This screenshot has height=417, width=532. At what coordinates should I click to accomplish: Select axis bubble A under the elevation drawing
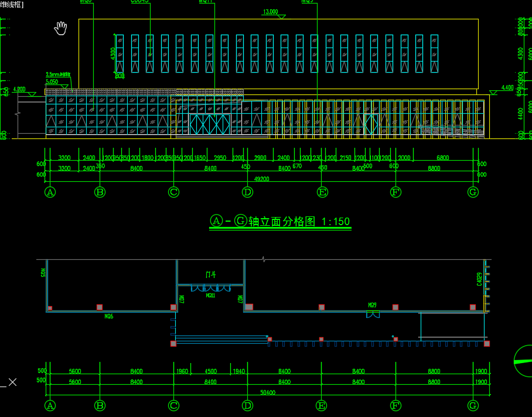[x=50, y=192]
